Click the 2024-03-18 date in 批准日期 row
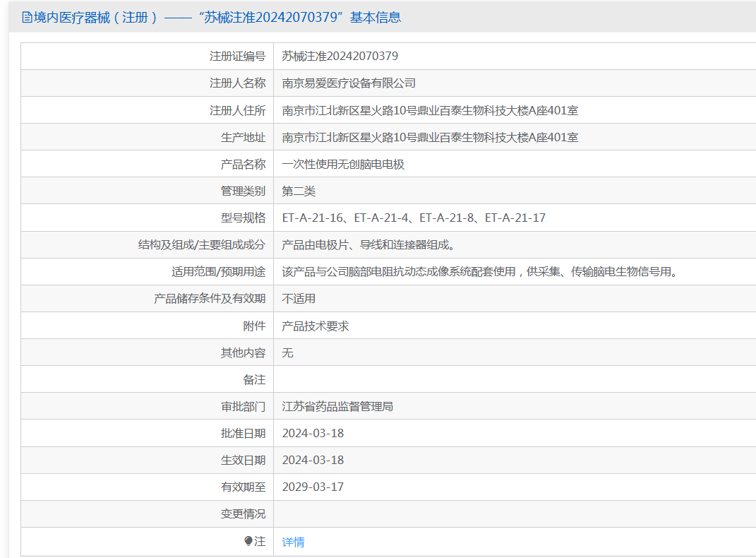Image resolution: width=756 pixels, height=558 pixels. click(313, 433)
